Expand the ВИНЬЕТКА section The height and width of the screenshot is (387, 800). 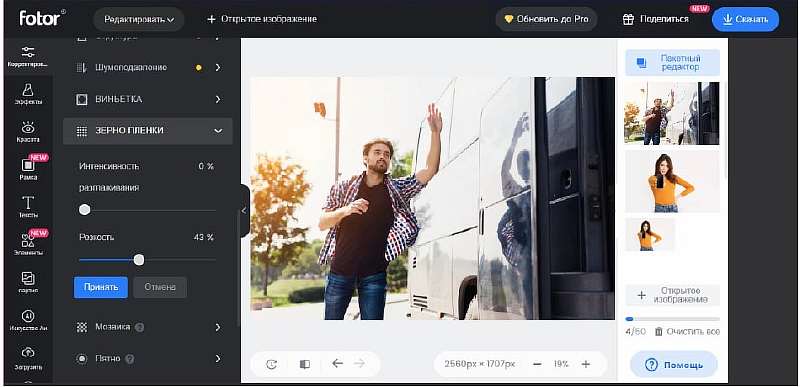(x=148, y=99)
